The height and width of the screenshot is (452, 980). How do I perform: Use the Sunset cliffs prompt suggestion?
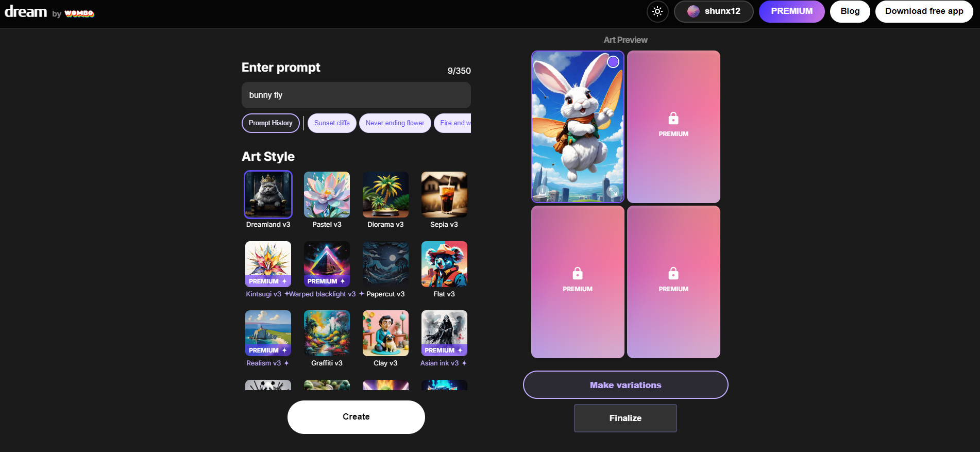[332, 123]
